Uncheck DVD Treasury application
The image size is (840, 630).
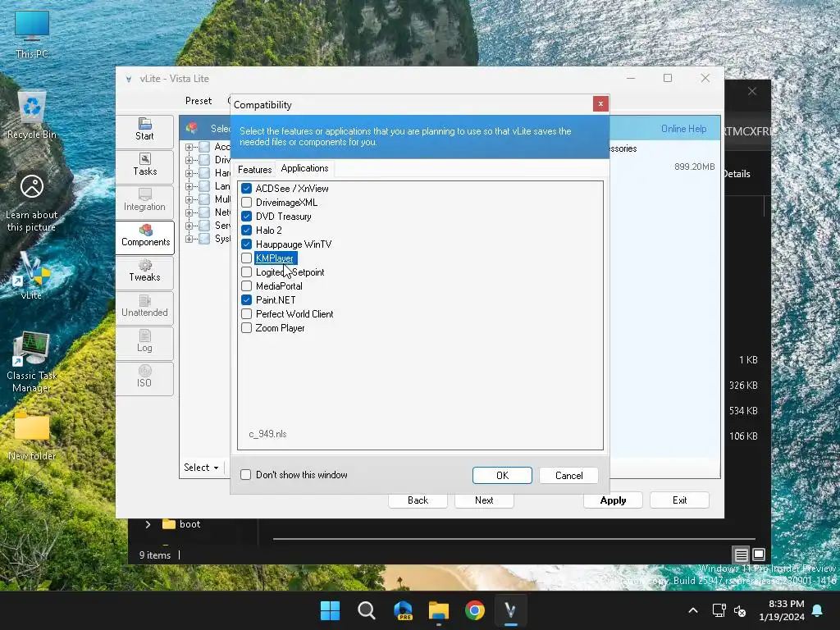pyautogui.click(x=246, y=217)
